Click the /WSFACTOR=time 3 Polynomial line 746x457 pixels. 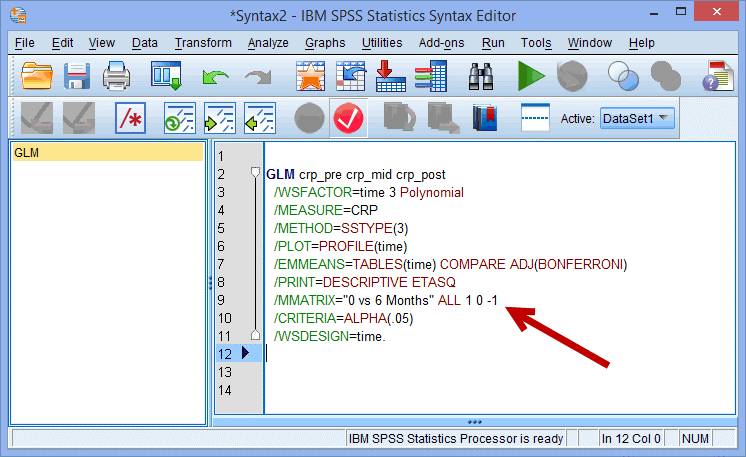tap(369, 193)
